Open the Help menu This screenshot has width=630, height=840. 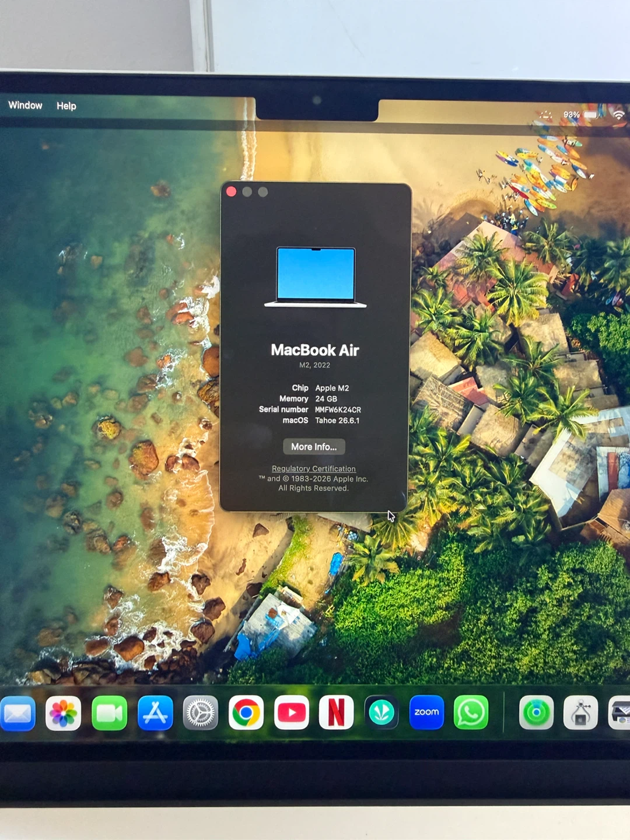(66, 106)
